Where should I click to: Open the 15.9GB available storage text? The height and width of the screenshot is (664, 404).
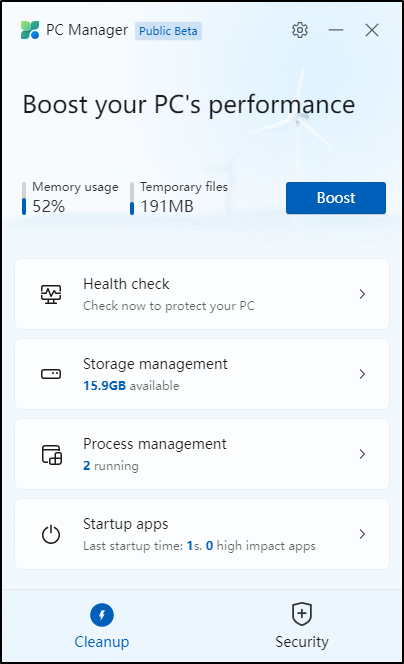131,386
